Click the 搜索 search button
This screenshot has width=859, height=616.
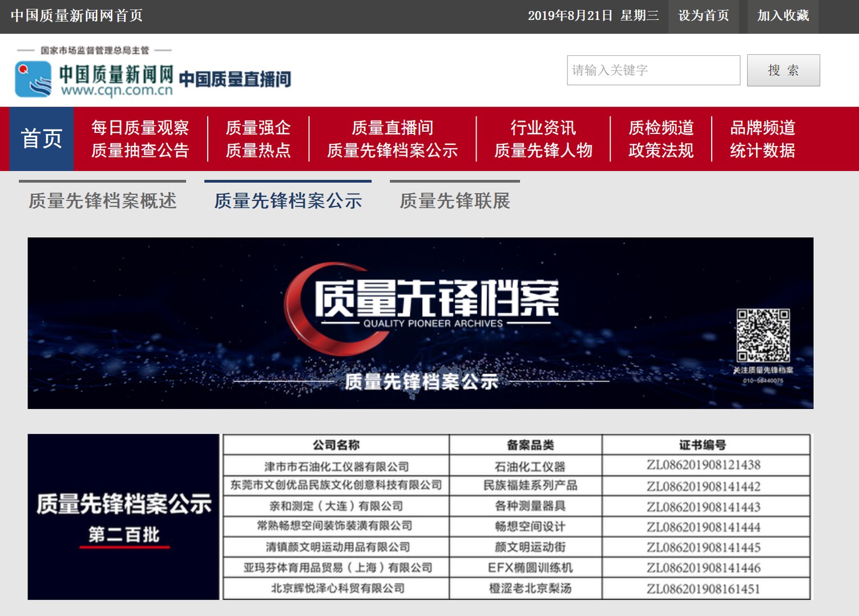(783, 70)
